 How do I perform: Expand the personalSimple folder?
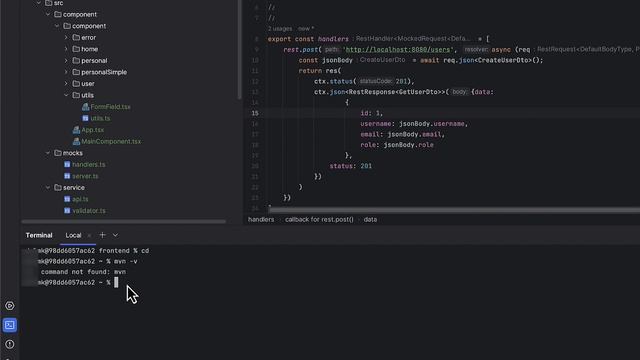tap(66, 72)
